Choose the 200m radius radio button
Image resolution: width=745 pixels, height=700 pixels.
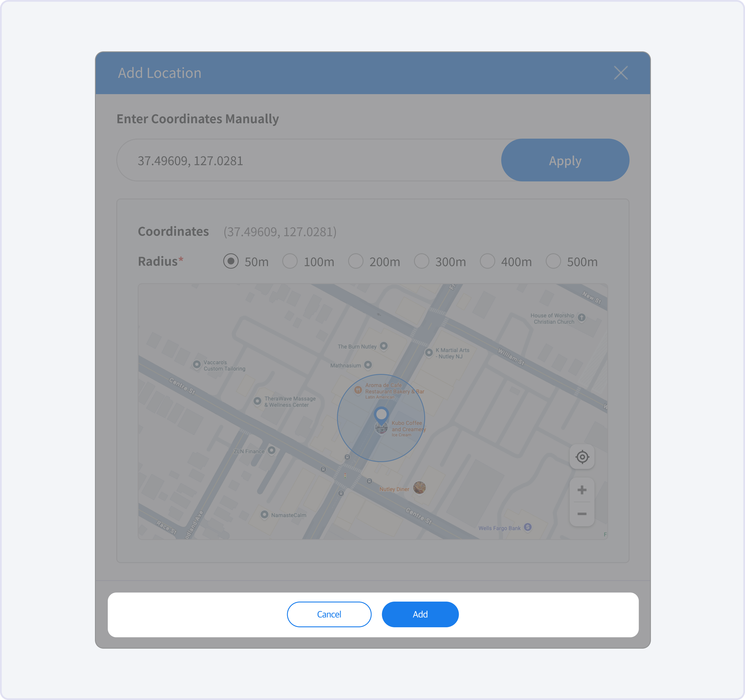tap(356, 261)
